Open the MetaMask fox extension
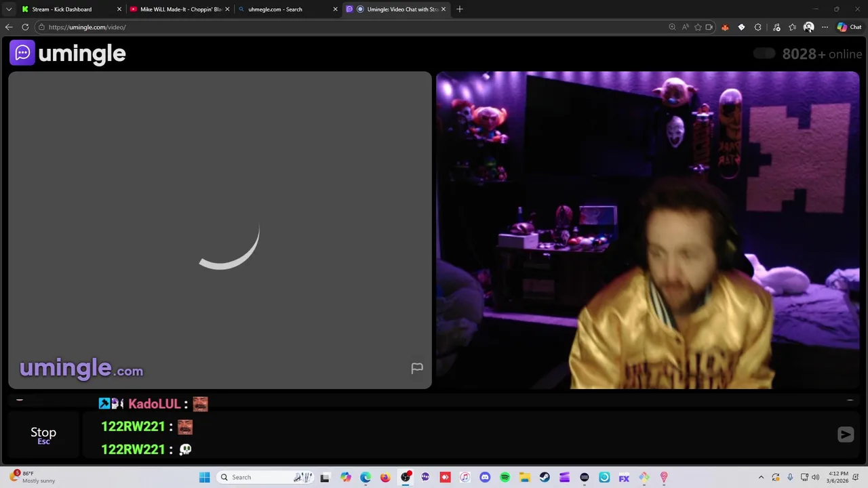Viewport: 868px width, 488px height. [725, 27]
